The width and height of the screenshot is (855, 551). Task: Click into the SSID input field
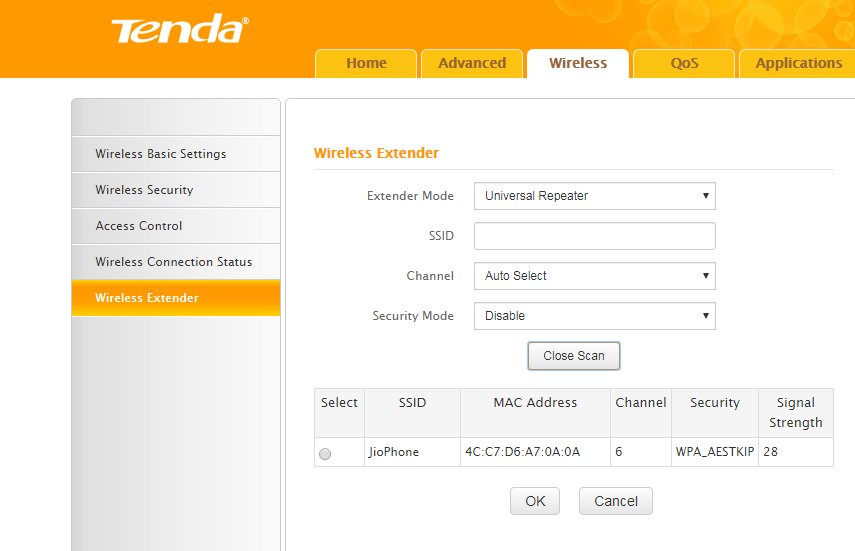tap(595, 236)
